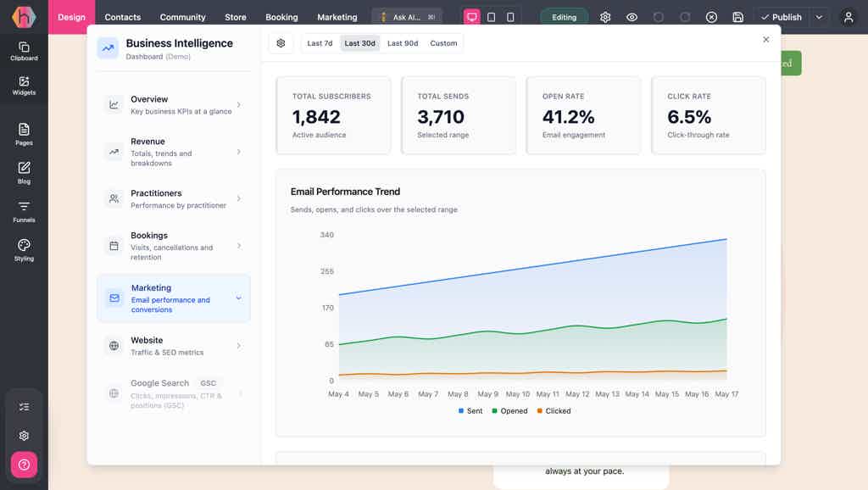
Task: Click the GSC badge next to Google Search
Action: pos(209,383)
